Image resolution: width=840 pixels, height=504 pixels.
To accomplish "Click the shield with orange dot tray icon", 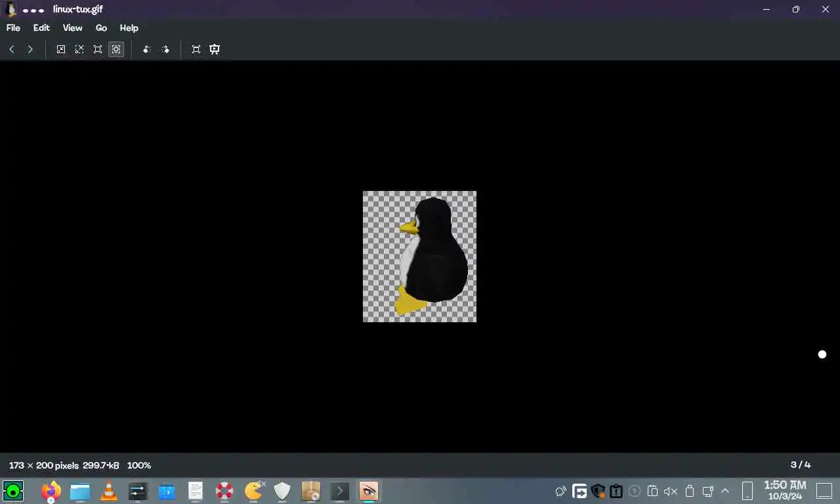I will 598,491.
